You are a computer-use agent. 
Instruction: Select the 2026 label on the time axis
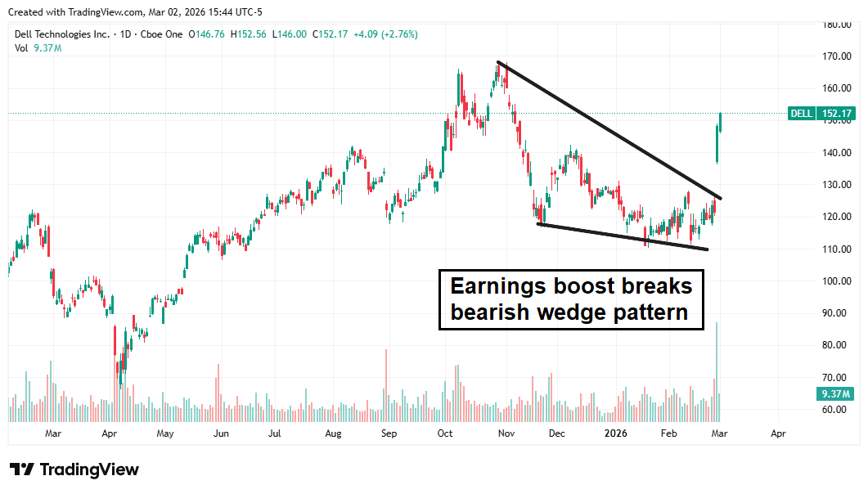click(615, 433)
